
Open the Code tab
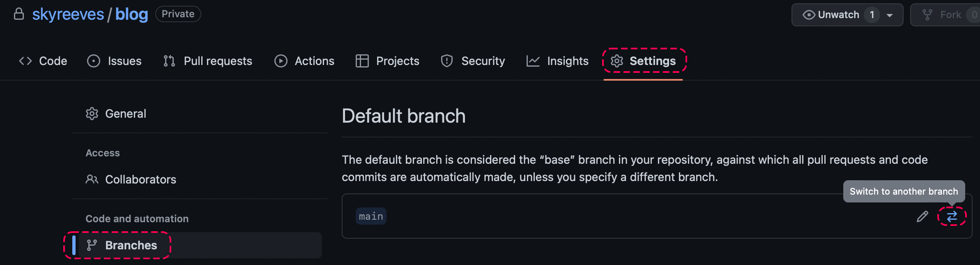point(43,61)
